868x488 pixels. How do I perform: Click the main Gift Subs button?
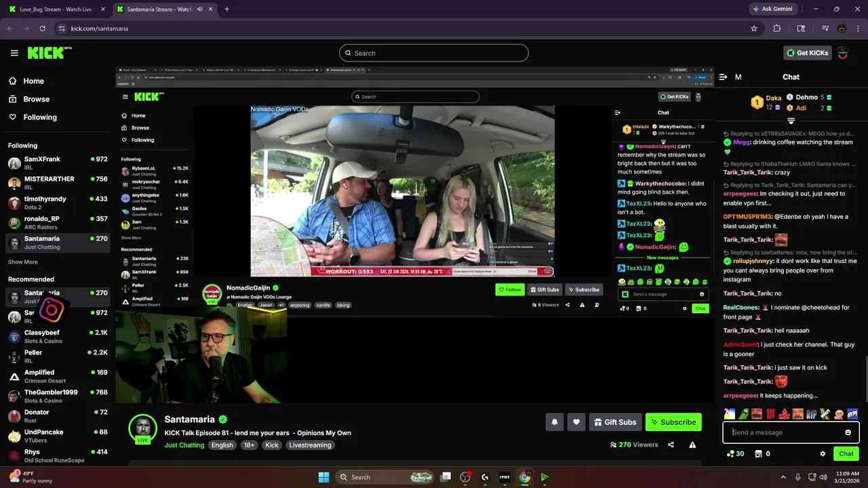coord(615,422)
